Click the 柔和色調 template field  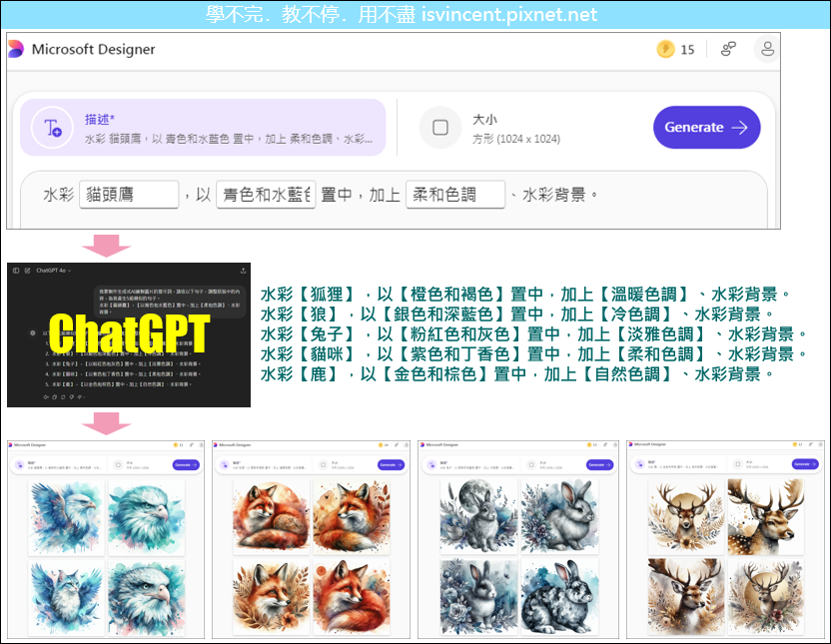[455, 195]
